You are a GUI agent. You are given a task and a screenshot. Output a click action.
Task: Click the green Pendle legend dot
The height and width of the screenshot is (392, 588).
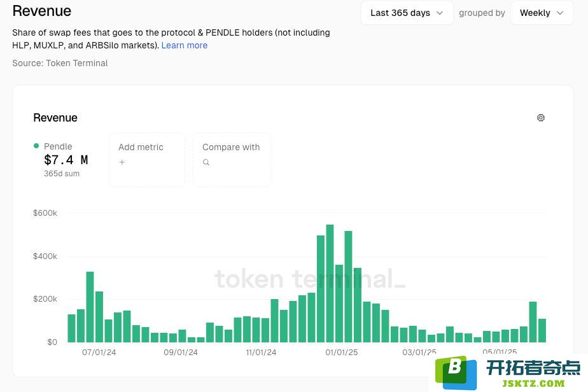[36, 146]
